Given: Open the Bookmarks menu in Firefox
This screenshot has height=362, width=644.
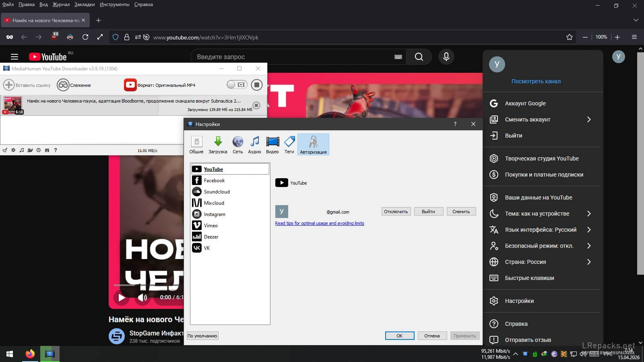Looking at the screenshot, I should [85, 4].
